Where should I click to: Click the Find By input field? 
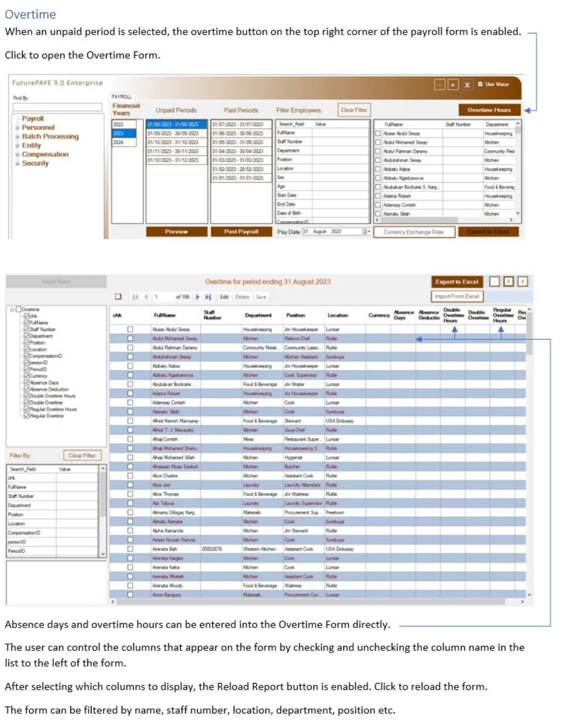pos(57,107)
